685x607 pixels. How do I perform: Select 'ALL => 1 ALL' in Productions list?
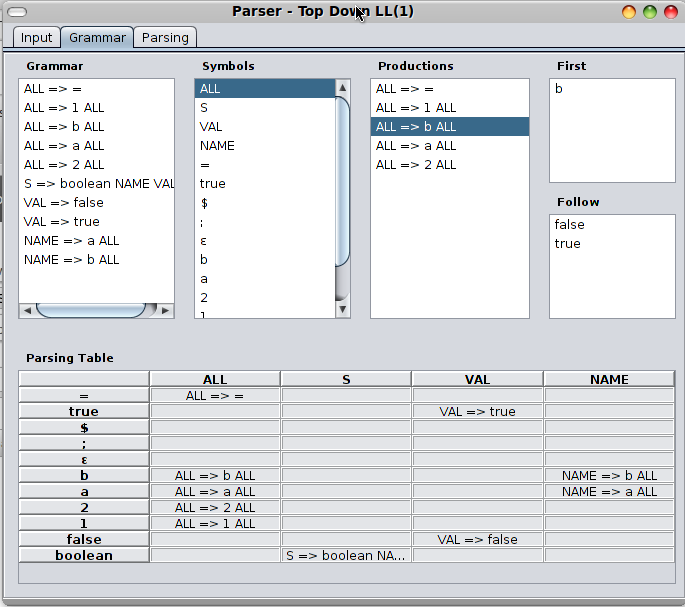pos(450,108)
